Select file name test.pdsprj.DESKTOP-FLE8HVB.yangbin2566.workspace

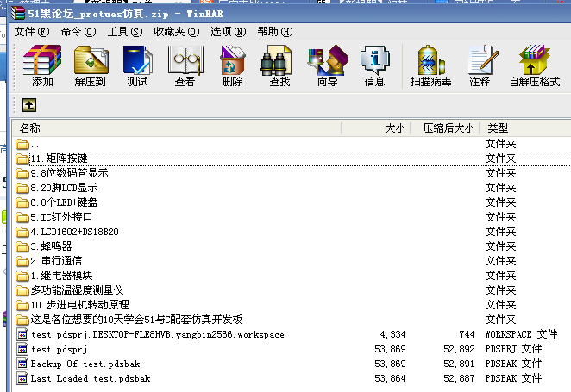158,334
